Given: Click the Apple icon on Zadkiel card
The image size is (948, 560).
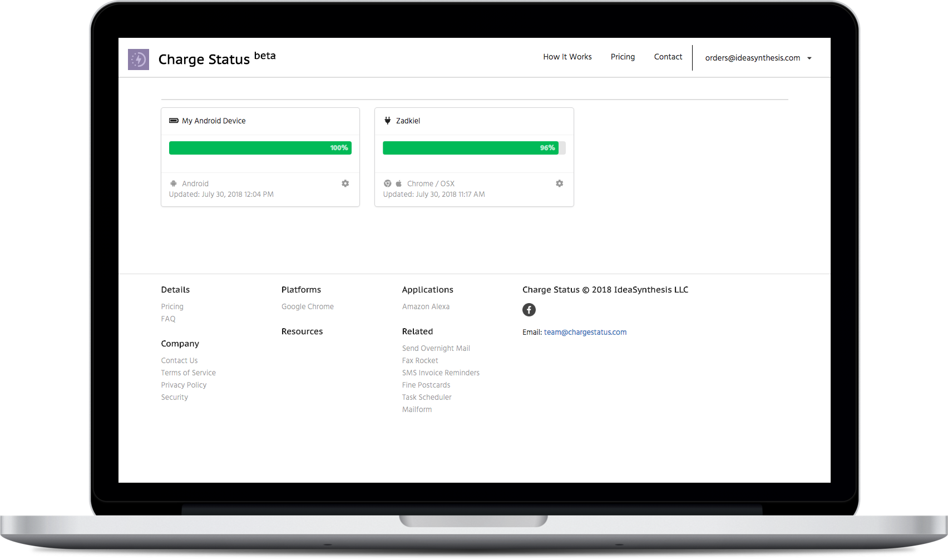Looking at the screenshot, I should click(398, 184).
